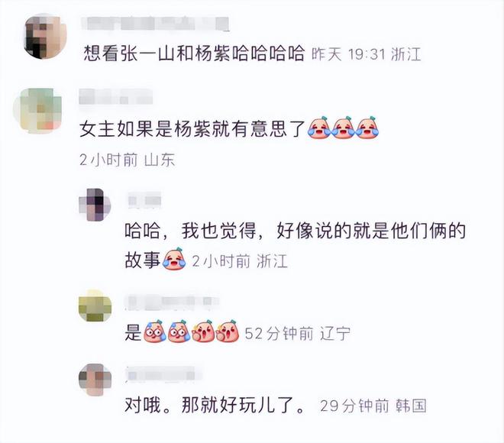Viewport: 504px width, 443px height.
Task: Click the 52分钟前 辽宁 timestamp
Action: 297,333
